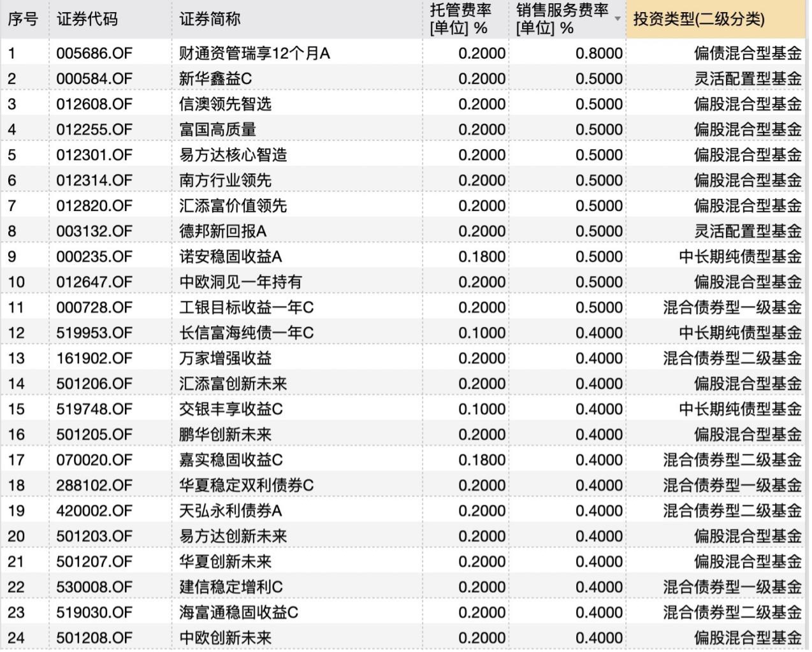
Task: Click fund name 富国高质量
Action: pyautogui.click(x=217, y=130)
